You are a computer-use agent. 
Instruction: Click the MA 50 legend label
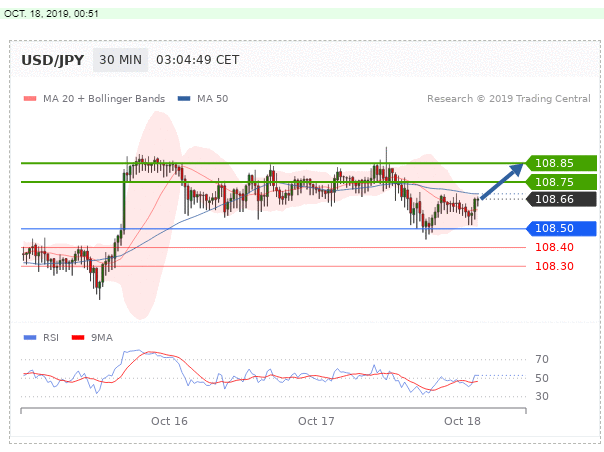pos(213,99)
